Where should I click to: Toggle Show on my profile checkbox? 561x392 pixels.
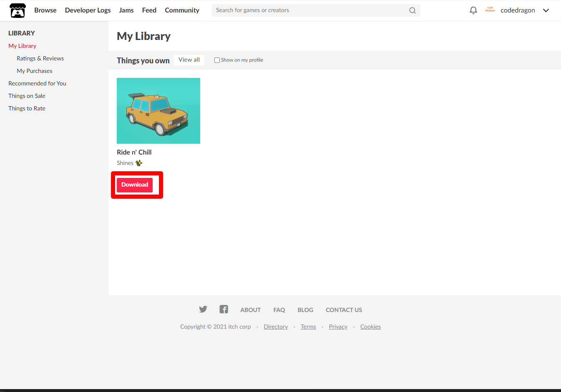[217, 60]
